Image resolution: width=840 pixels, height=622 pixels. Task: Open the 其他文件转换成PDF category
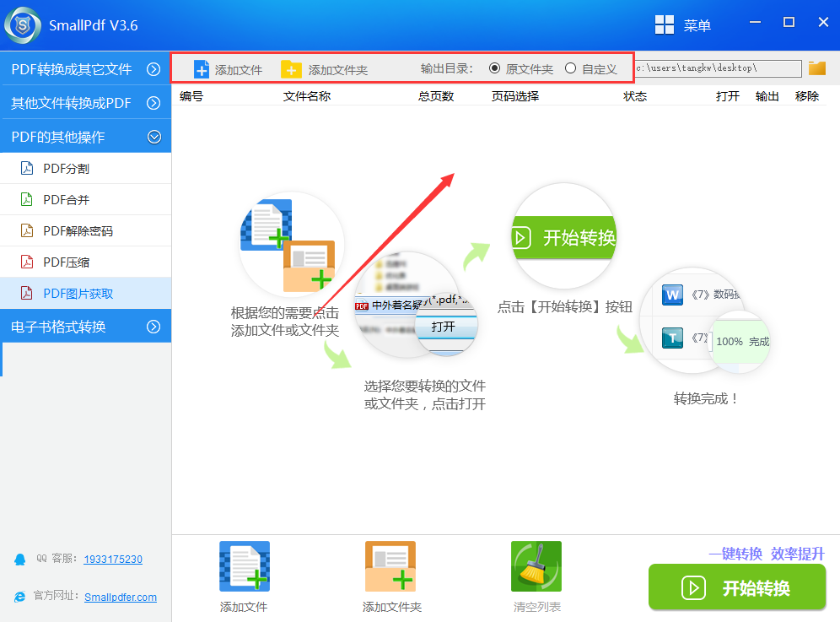(x=86, y=102)
